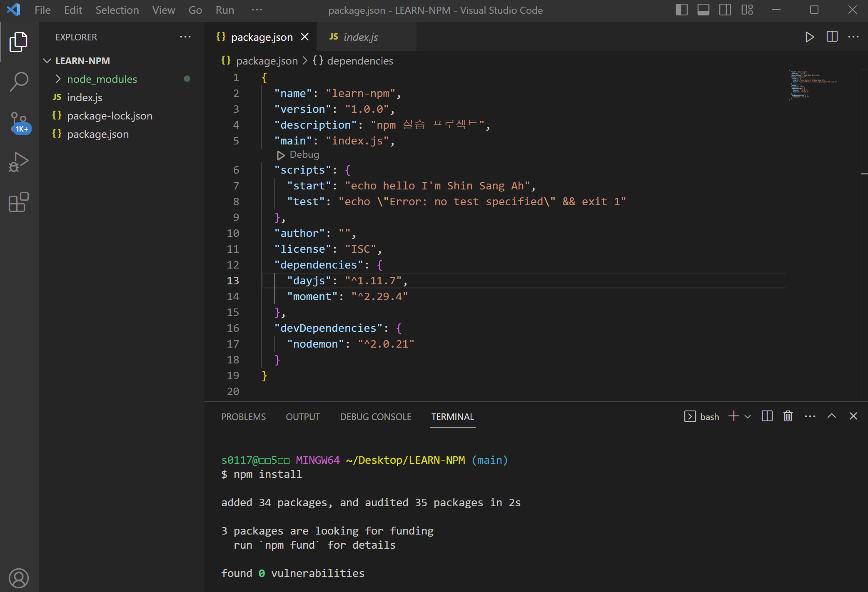
Task: Click the code minimap preview
Action: [x=808, y=85]
